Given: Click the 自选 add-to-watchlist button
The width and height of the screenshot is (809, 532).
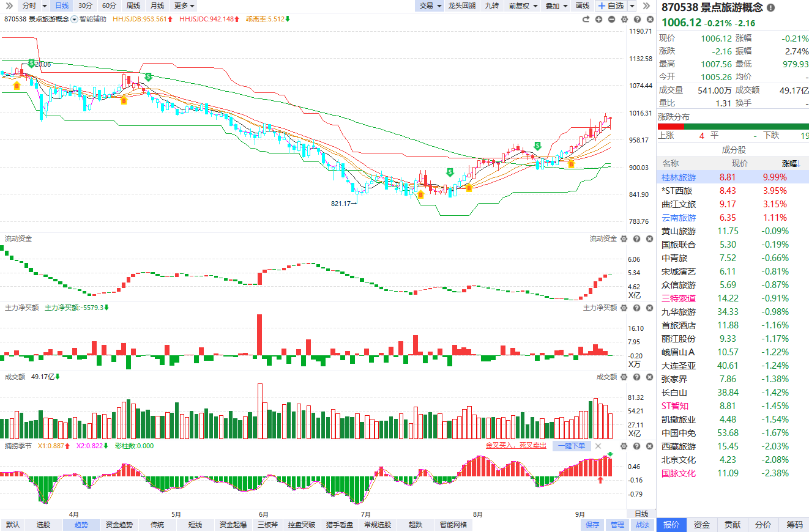Looking at the screenshot, I should (611, 6).
